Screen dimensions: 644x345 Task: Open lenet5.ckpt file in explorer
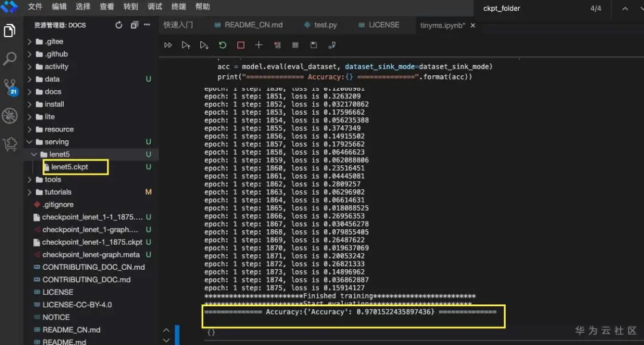[69, 167]
